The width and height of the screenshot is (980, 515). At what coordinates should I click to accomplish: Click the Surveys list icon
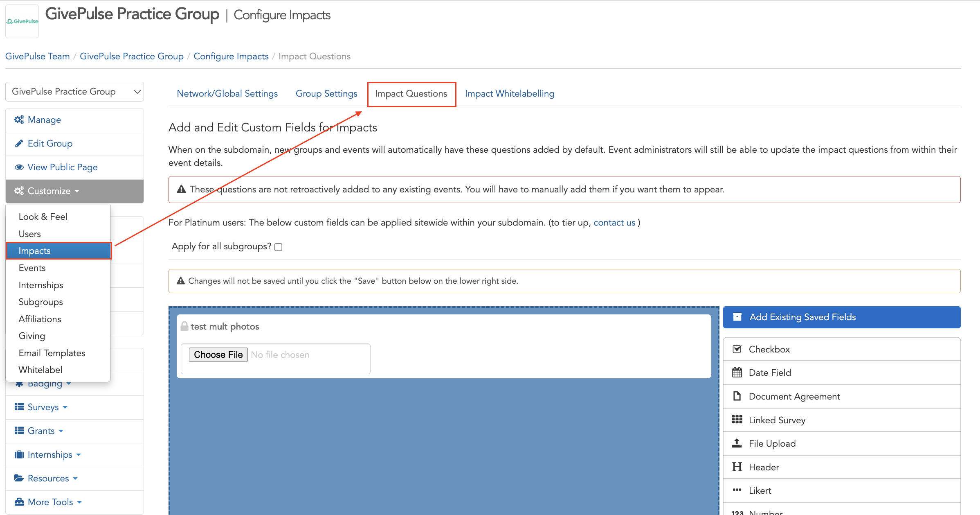pyautogui.click(x=19, y=407)
